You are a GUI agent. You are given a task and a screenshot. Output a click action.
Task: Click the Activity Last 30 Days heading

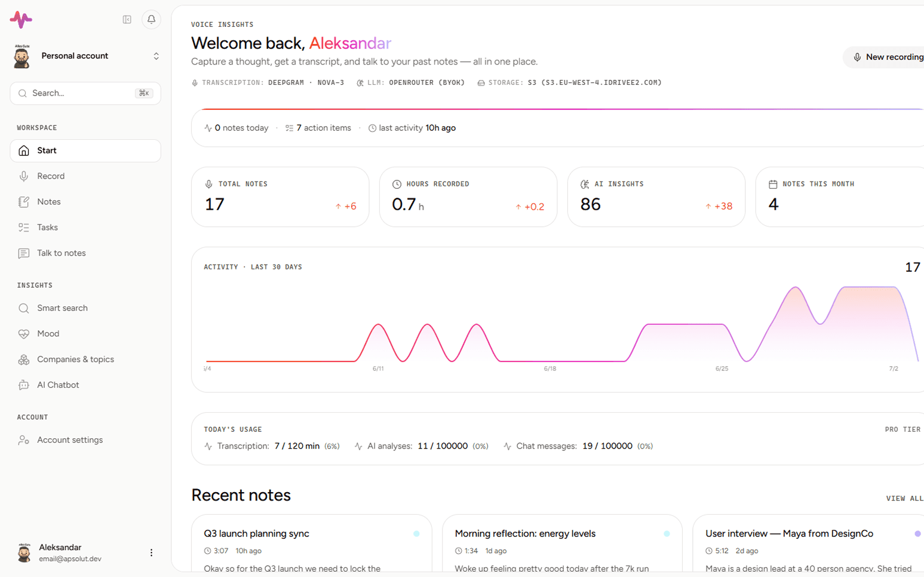pos(253,268)
